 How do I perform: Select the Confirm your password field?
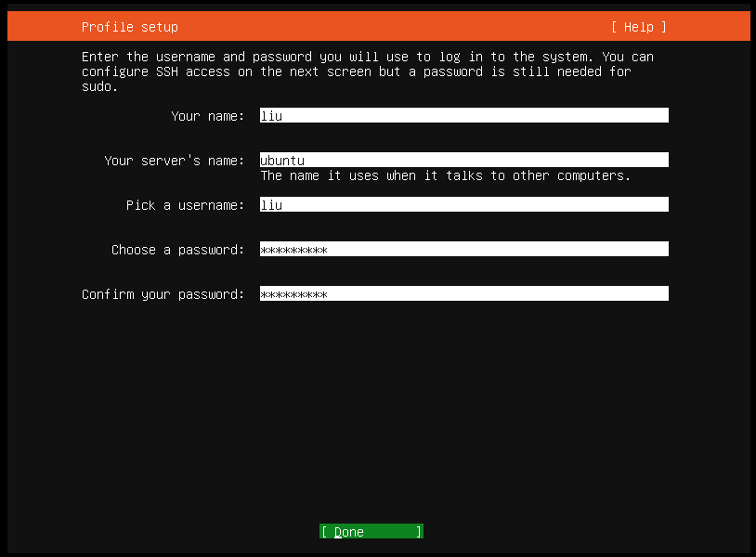click(463, 294)
